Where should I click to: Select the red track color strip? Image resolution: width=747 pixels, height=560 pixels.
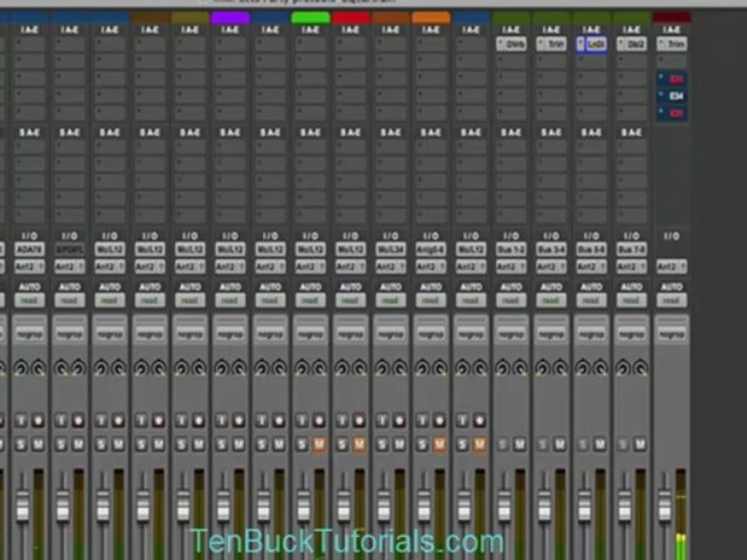click(x=351, y=18)
